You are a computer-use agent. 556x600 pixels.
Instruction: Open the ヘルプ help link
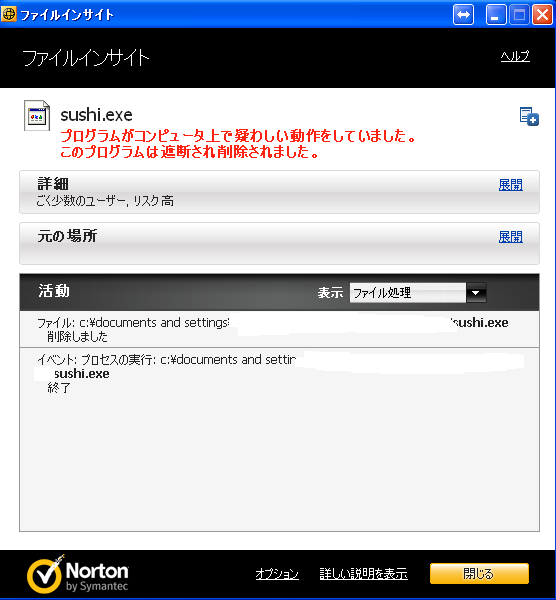pos(515,57)
